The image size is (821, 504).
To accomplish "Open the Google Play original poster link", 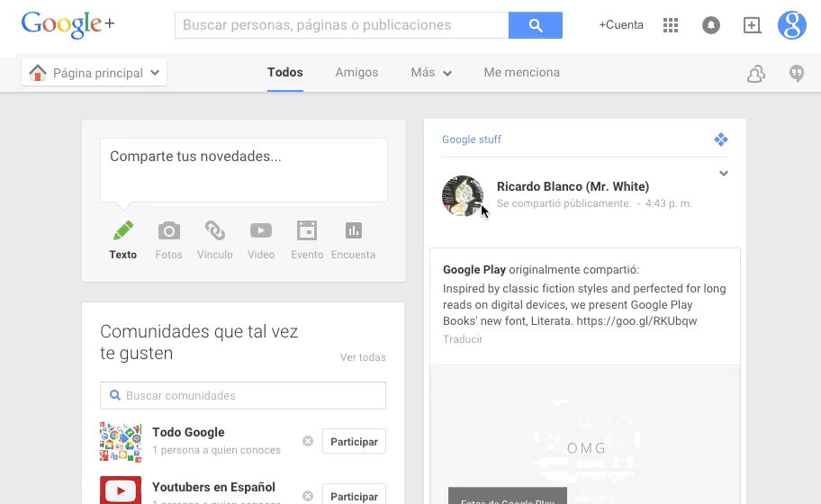I will (474, 269).
